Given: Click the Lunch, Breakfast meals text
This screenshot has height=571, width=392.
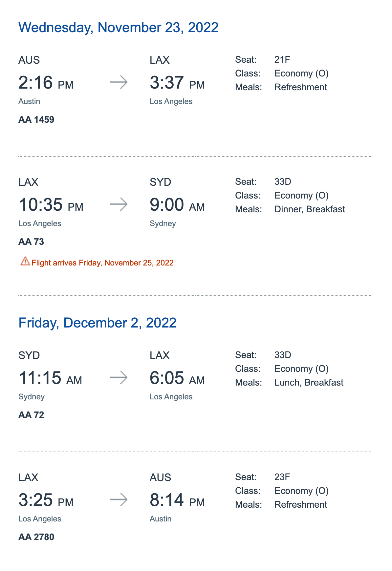Looking at the screenshot, I should coord(309,383).
